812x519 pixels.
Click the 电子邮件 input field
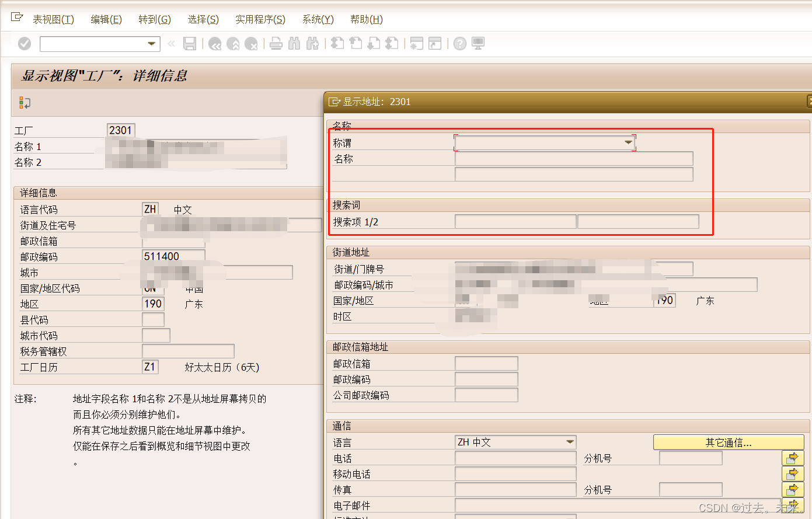[618, 506]
